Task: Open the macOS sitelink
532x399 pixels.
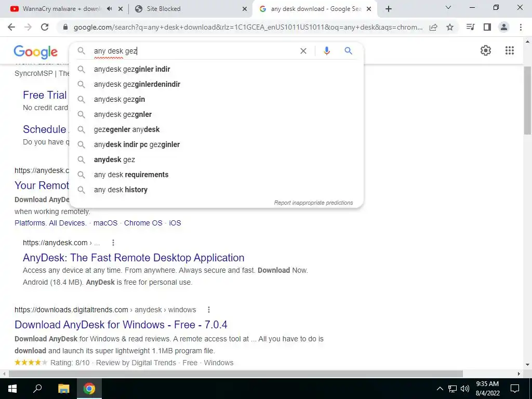Action: (x=105, y=223)
